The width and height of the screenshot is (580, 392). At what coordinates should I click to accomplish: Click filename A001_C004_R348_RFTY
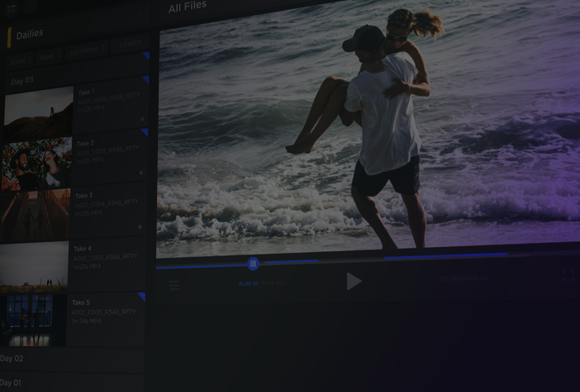[x=107, y=204]
